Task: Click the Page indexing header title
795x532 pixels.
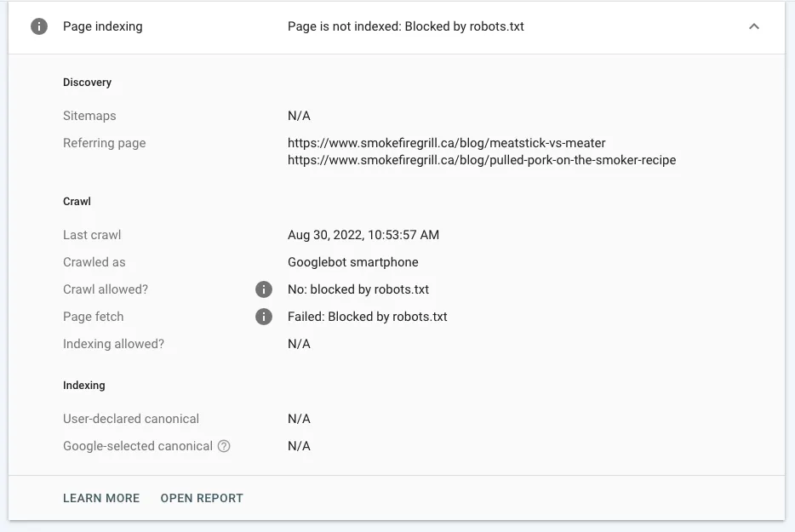Action: tap(103, 26)
